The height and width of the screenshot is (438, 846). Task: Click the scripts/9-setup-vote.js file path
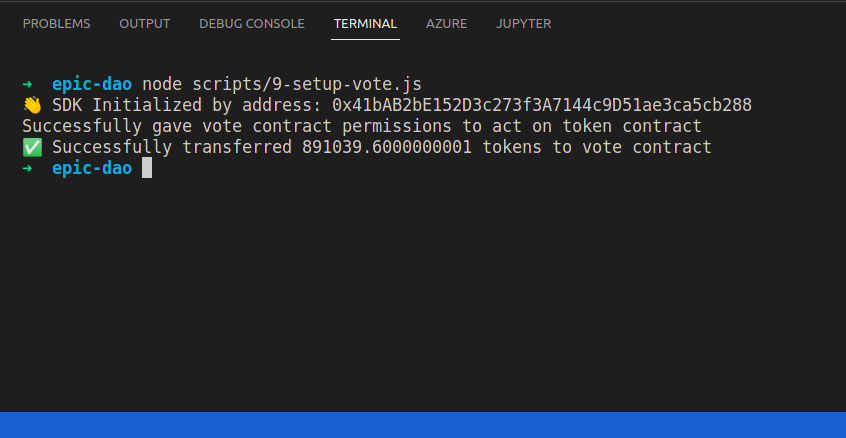click(x=307, y=85)
